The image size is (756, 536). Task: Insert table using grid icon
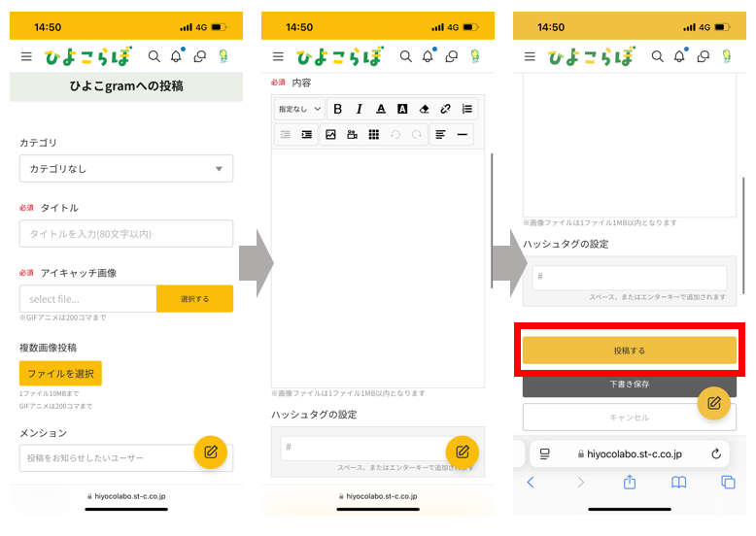click(x=374, y=134)
